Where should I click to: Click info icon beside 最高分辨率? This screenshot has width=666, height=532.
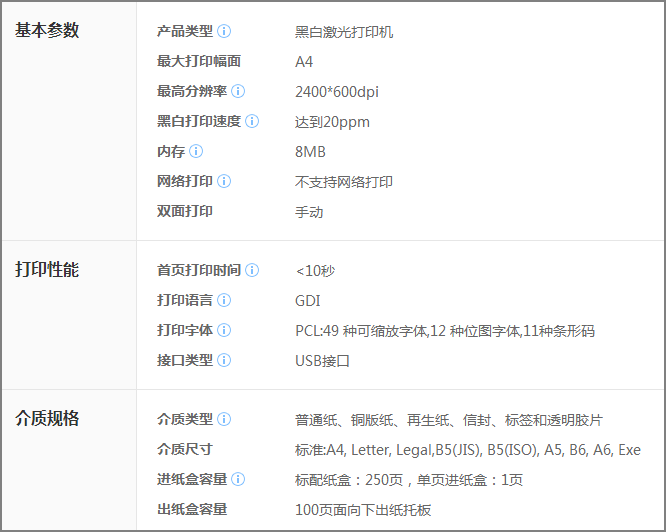(238, 91)
